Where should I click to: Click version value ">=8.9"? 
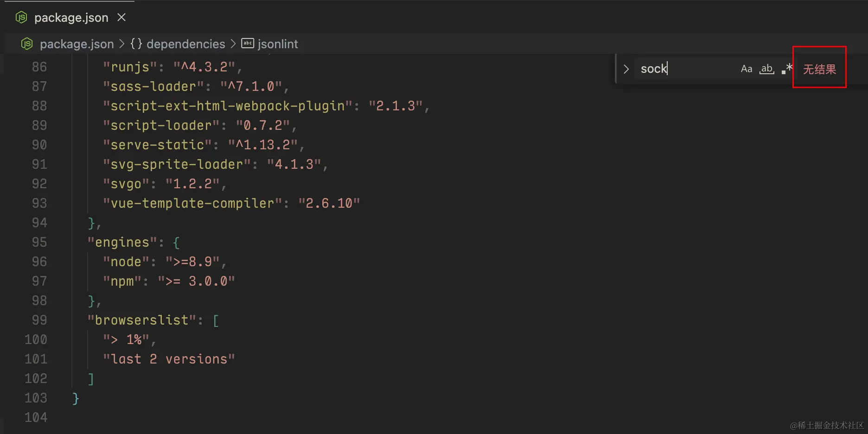192,262
